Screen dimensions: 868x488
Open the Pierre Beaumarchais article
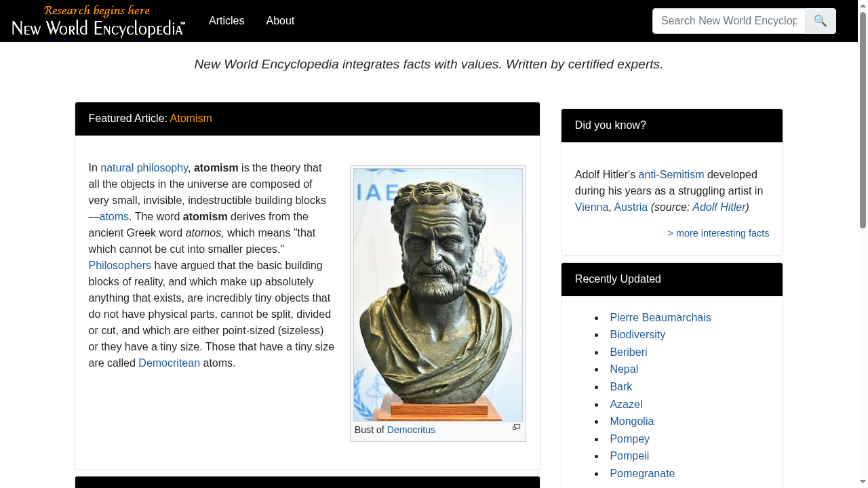[660, 317]
